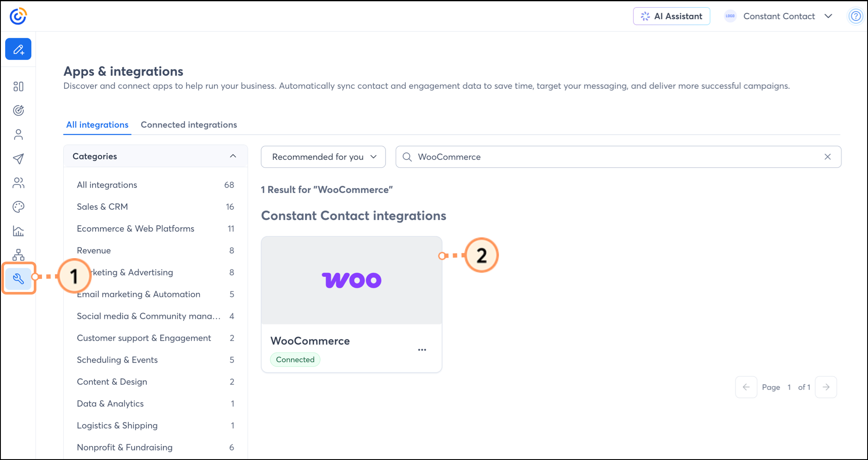The image size is (868, 460).
Task: Click the "Apps & integrations" page title
Action: point(123,71)
